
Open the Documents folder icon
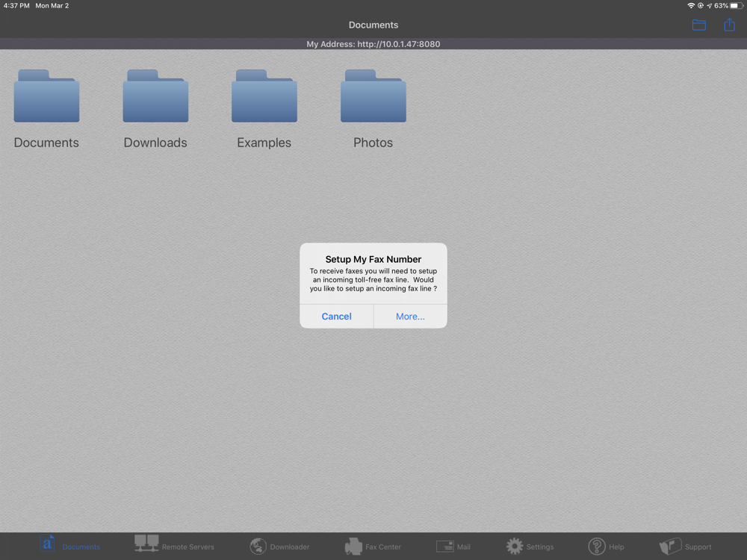46,96
